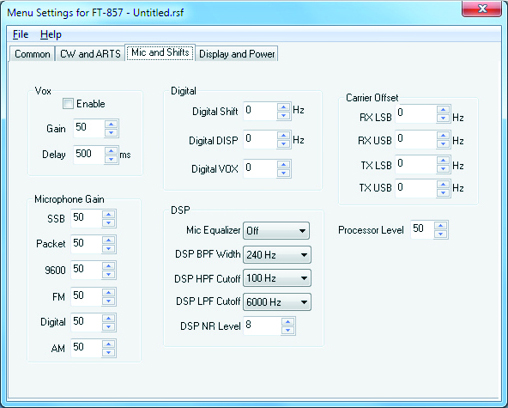
Task: Open DSP HPF Cutoff dropdown
Action: coord(277,278)
